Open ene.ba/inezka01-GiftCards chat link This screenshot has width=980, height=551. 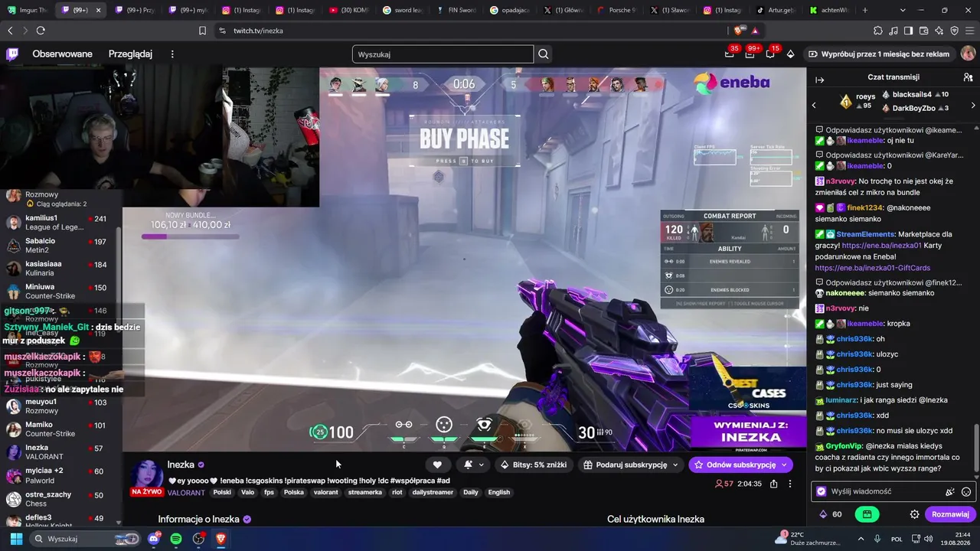click(x=872, y=269)
